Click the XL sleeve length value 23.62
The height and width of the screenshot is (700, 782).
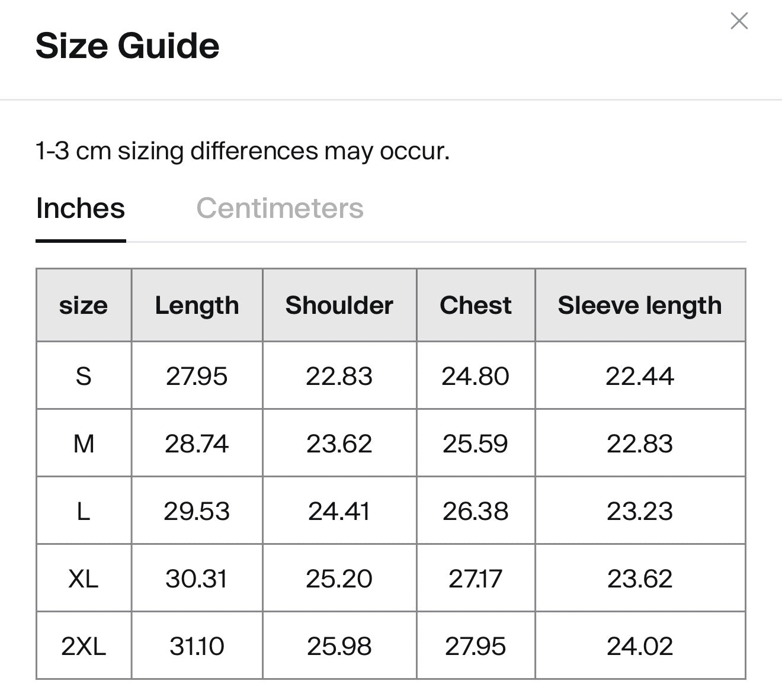[640, 579]
